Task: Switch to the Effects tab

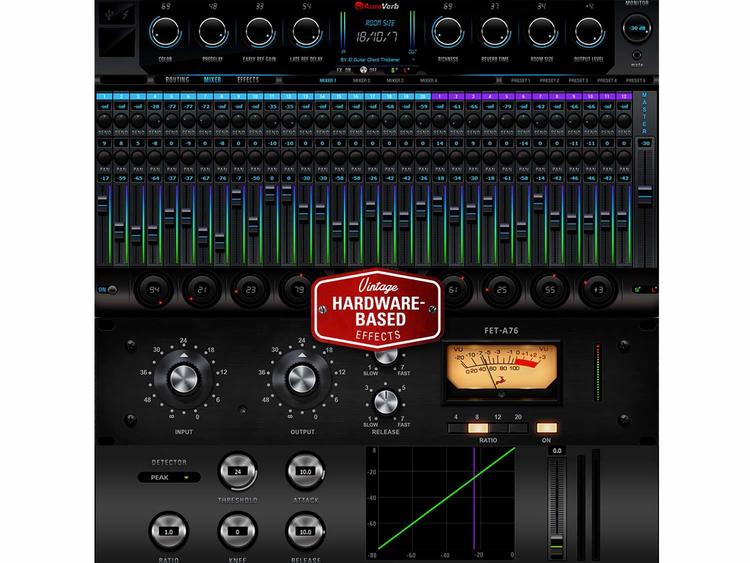Action: [x=248, y=80]
